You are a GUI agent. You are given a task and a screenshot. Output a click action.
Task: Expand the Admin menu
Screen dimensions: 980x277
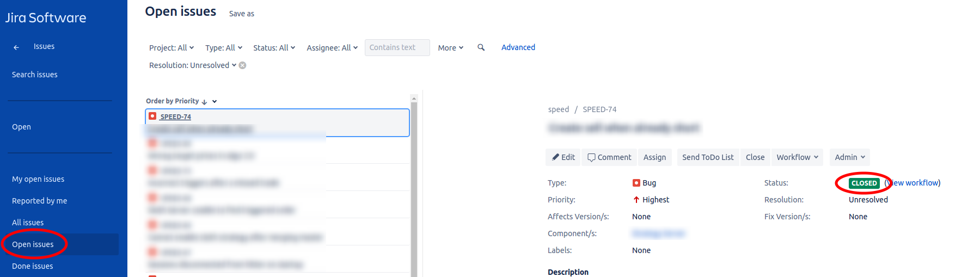click(x=850, y=157)
